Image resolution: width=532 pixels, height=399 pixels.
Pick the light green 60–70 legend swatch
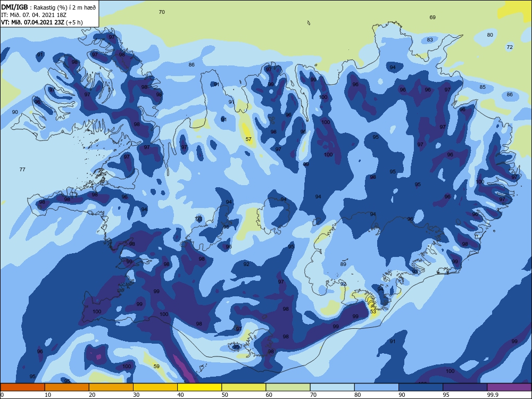click(x=288, y=387)
